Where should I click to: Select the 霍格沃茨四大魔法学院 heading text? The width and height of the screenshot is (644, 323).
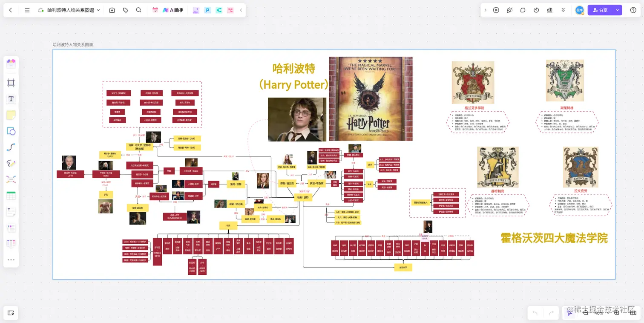[x=554, y=238]
